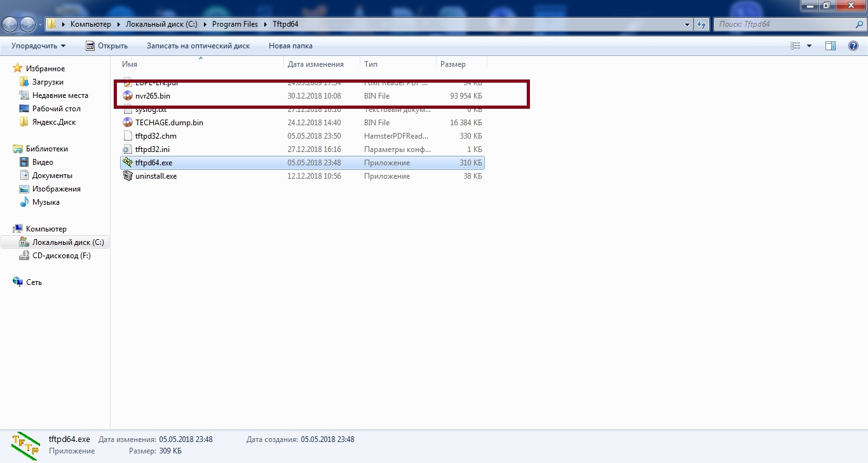This screenshot has height=463, width=868.
Task: Click the tftpd32.ini settings file icon
Action: [x=128, y=149]
